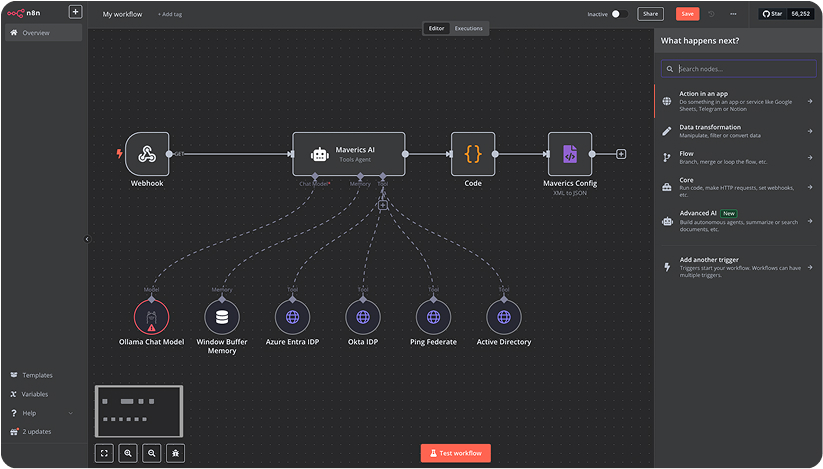Zoom in on the canvas

128,453
